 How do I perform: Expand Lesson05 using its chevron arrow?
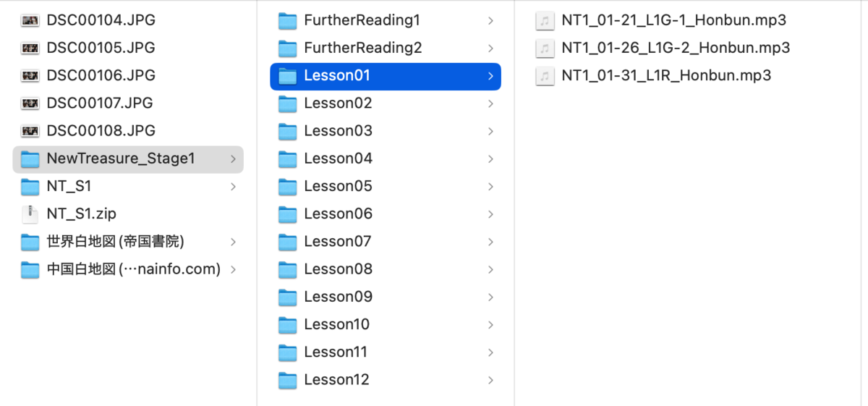tap(490, 186)
